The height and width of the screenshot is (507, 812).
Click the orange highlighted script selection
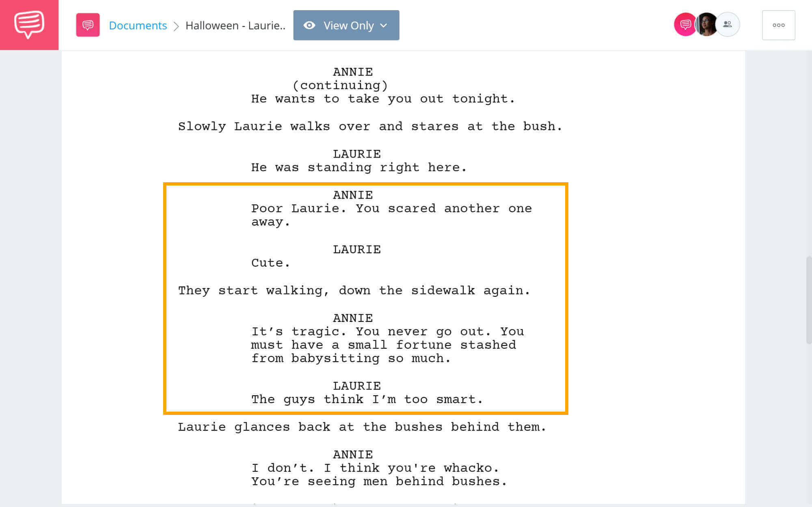(x=366, y=298)
